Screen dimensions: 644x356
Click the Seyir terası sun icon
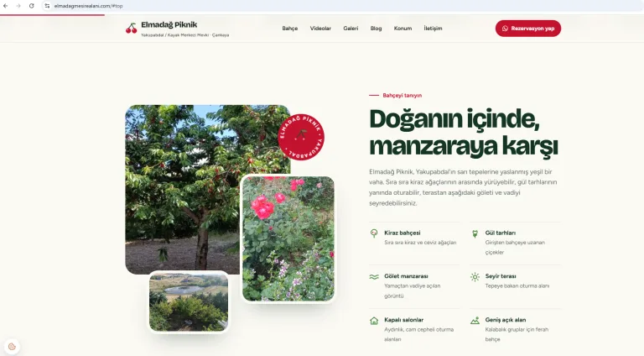point(475,277)
